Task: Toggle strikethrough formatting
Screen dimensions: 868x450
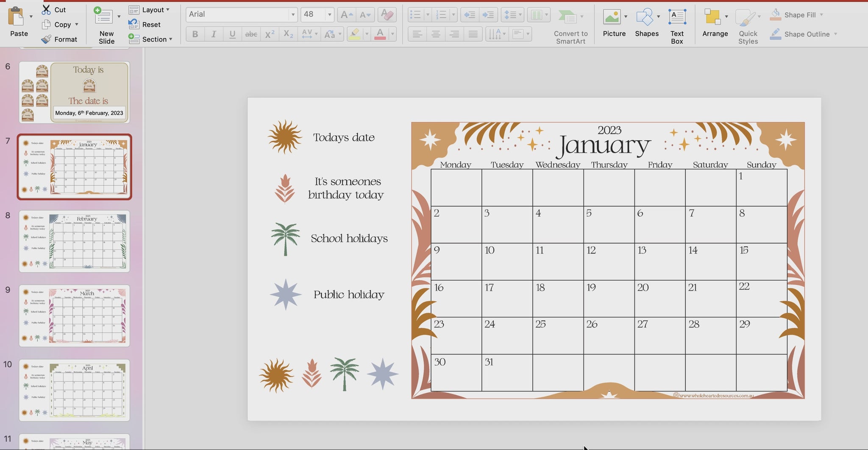Action: tap(251, 34)
